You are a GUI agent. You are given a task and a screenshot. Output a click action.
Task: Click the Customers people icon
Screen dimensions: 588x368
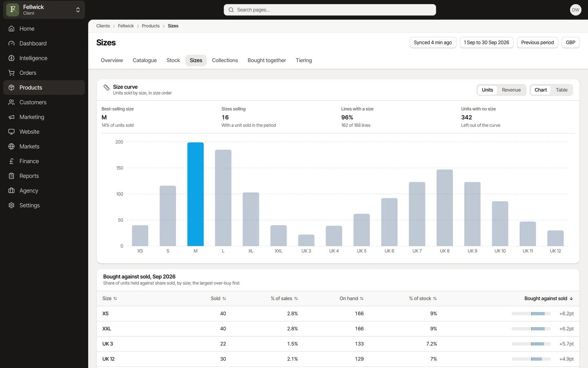[11, 102]
